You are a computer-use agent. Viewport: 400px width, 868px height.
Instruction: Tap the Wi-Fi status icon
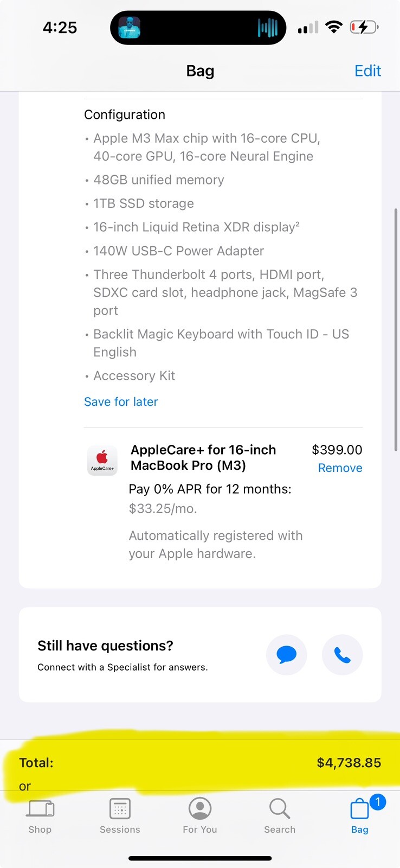[x=334, y=27]
